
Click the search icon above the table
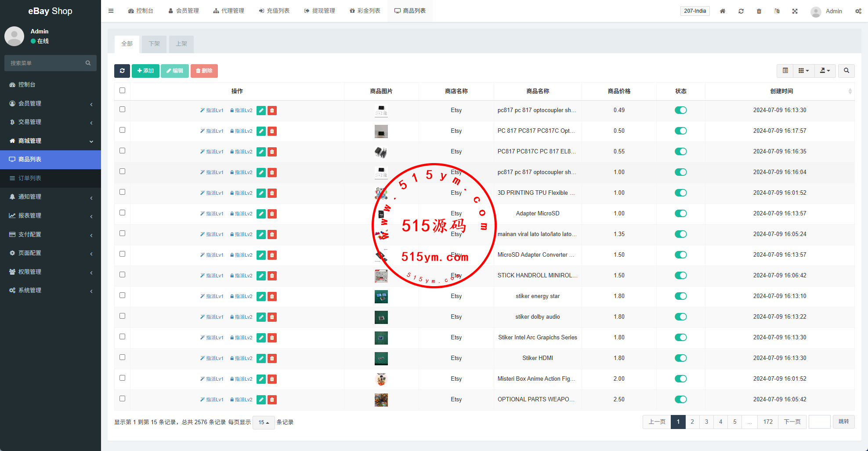(846, 71)
